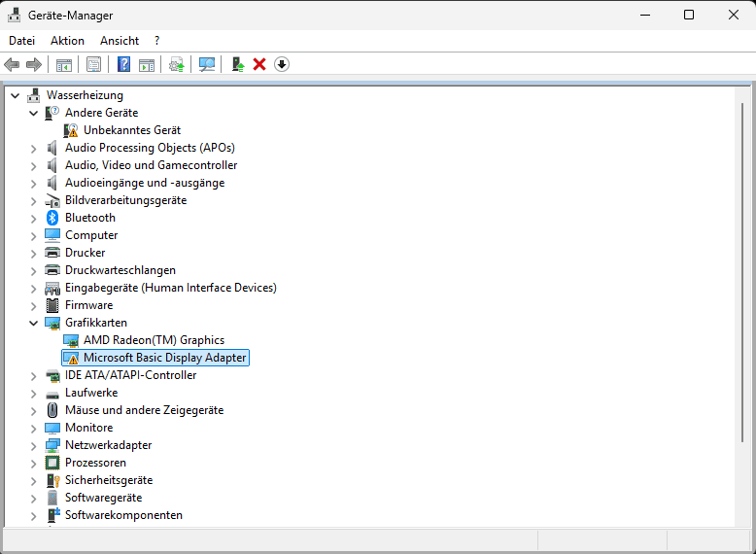Image resolution: width=756 pixels, height=554 pixels.
Task: Open the Properties sheet toolbar icon
Action: (x=93, y=64)
